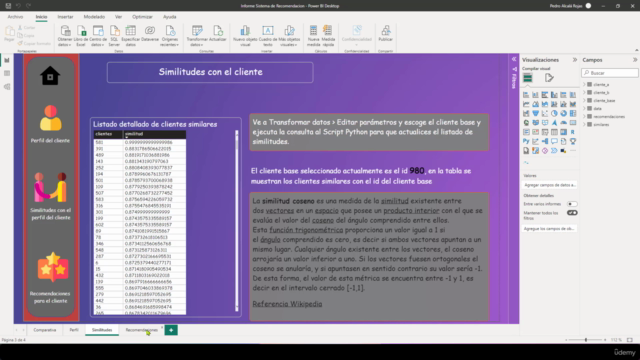Screen dimensions: 640x360
Task: Select the Trophy goals visual icon
Action: pos(573,141)
